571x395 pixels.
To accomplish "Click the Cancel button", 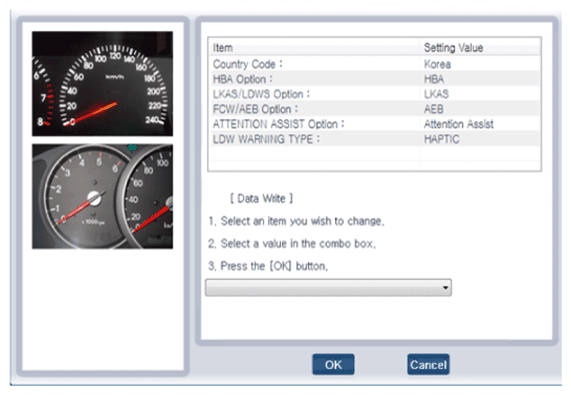I will click(428, 364).
